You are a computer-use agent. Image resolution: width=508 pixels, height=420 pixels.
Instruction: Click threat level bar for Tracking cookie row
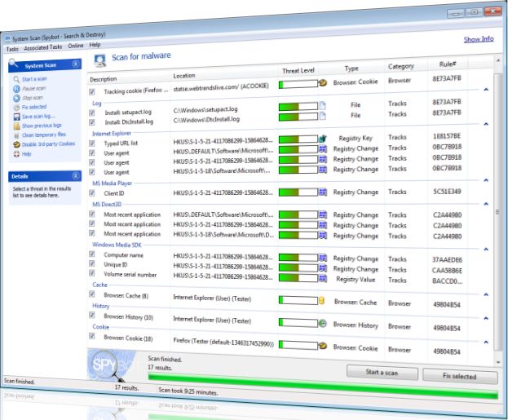click(298, 84)
